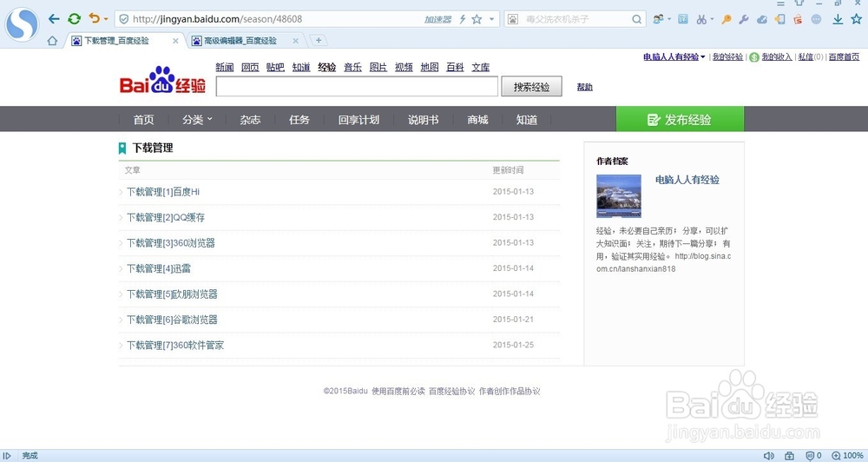Click the 加速器 accelerator label
Screen dimensions: 868x462
tap(437, 19)
